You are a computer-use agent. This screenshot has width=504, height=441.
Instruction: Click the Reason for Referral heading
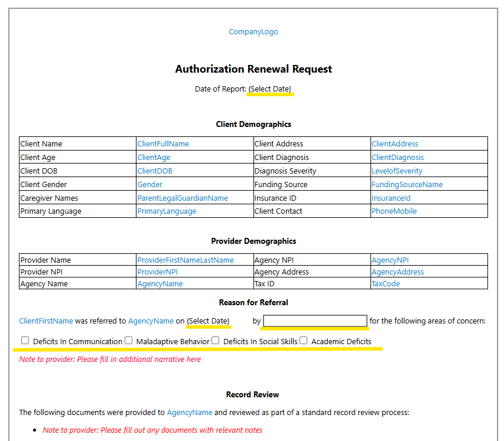253,303
